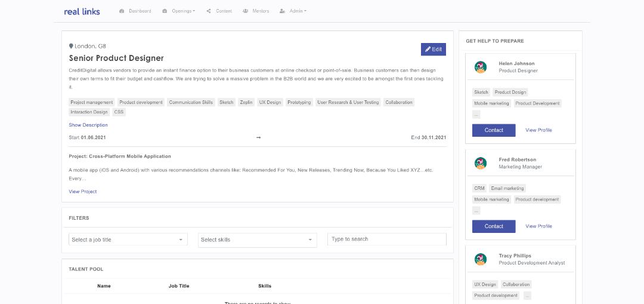Screen dimensions: 644x304
Task: Open the View Project link
Action: point(82,192)
